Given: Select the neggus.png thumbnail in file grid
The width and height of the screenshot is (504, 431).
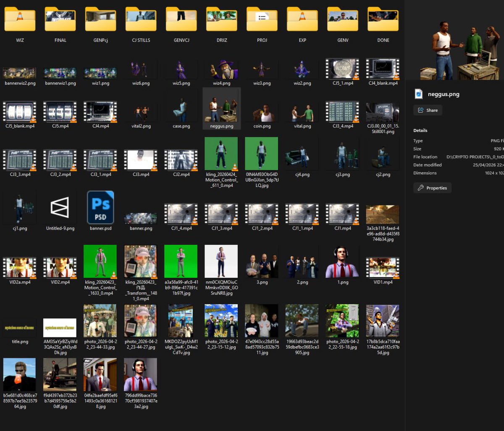Looking at the screenshot, I should 222,110.
